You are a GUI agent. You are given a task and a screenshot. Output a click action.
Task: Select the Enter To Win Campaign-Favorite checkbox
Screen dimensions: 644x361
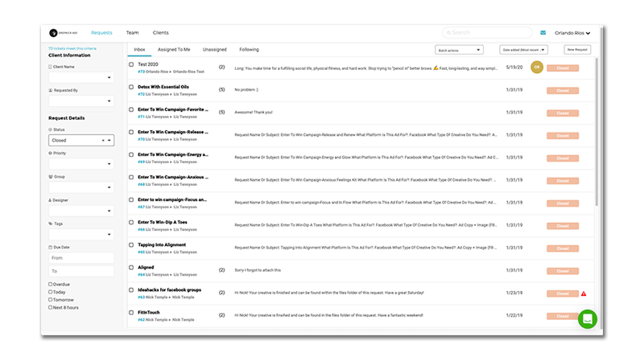(131, 109)
